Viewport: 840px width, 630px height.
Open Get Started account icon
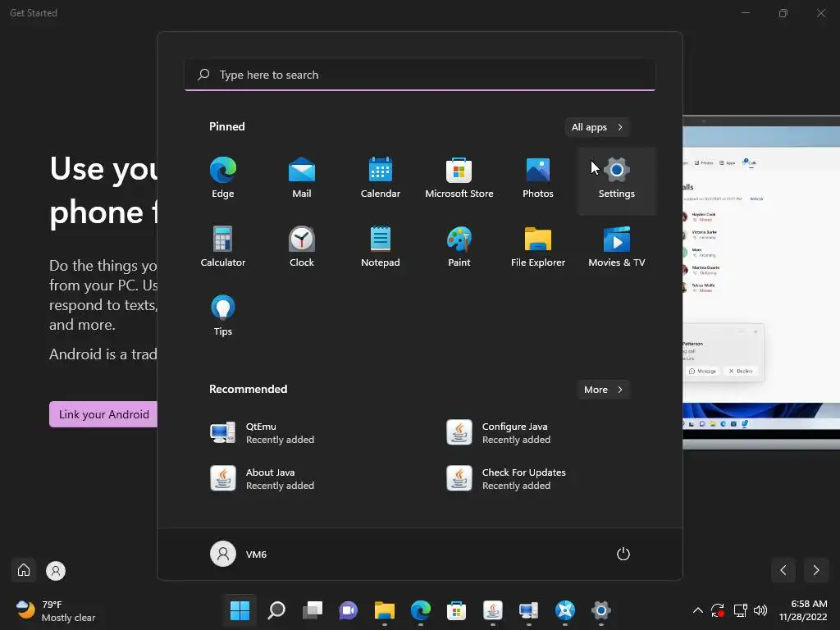(x=55, y=571)
